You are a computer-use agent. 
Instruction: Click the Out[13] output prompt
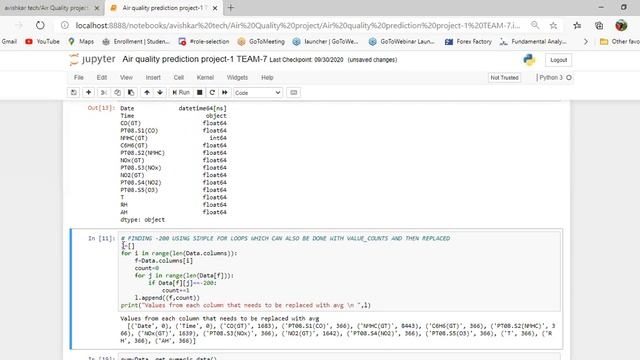(x=102, y=108)
